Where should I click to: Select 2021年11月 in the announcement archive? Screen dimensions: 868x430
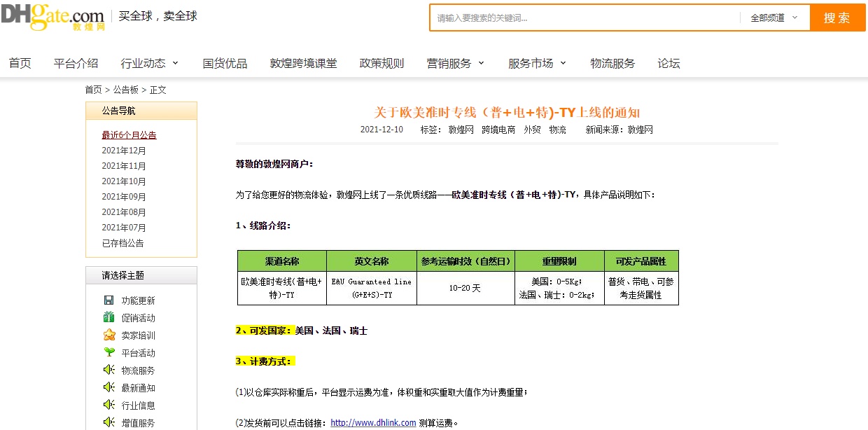click(x=124, y=166)
